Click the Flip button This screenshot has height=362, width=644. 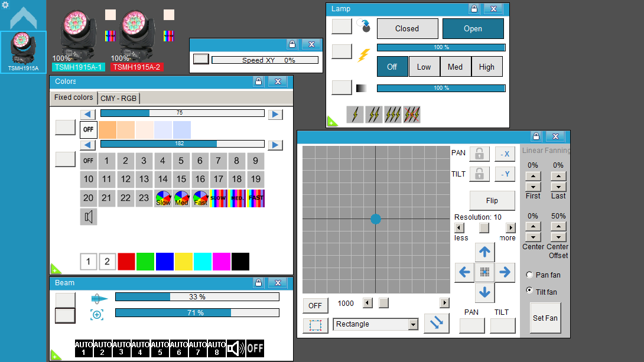tap(492, 201)
